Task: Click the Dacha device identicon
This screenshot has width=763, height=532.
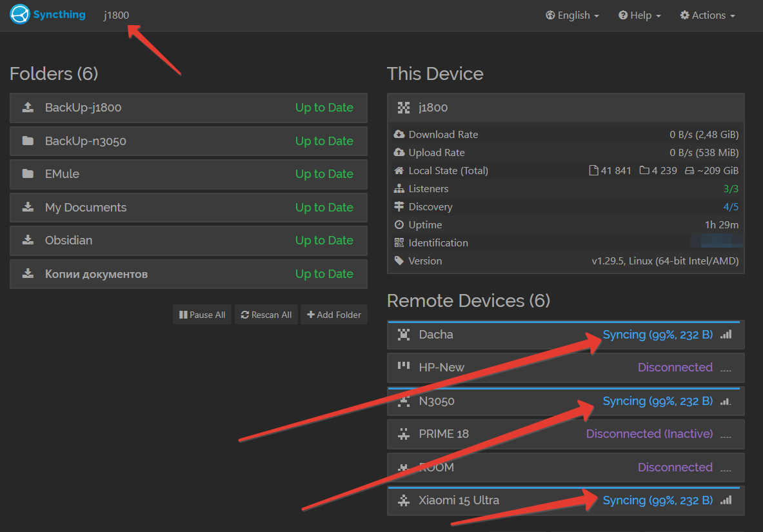Action: [x=403, y=335]
